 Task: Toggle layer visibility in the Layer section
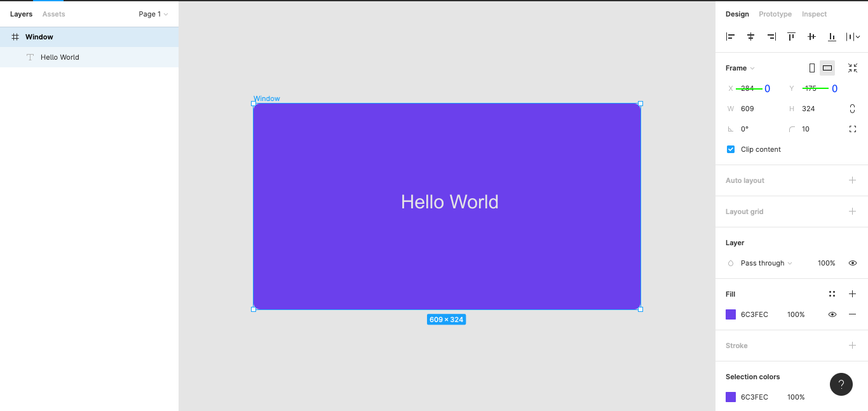click(x=852, y=262)
